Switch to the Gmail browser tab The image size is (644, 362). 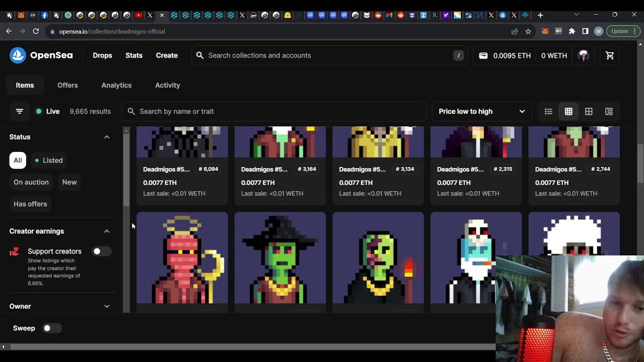[389, 15]
